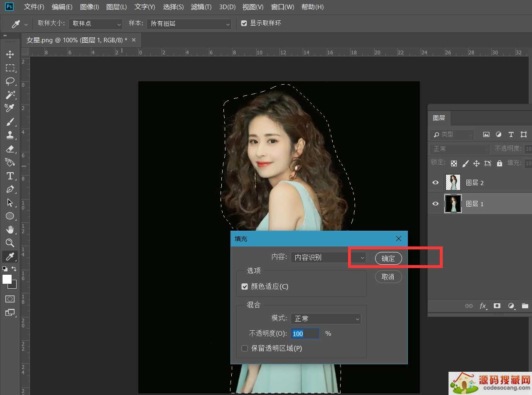
Task: Select the Pen tool
Action: coord(10,189)
